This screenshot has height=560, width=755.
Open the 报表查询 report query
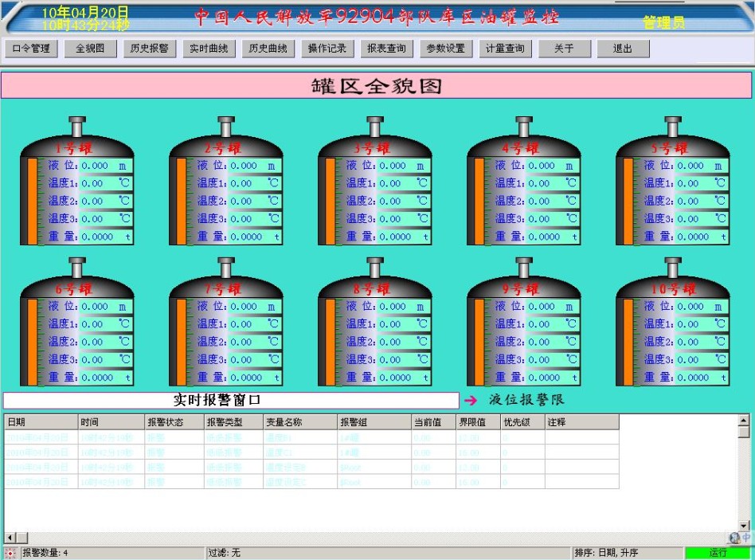tap(386, 49)
